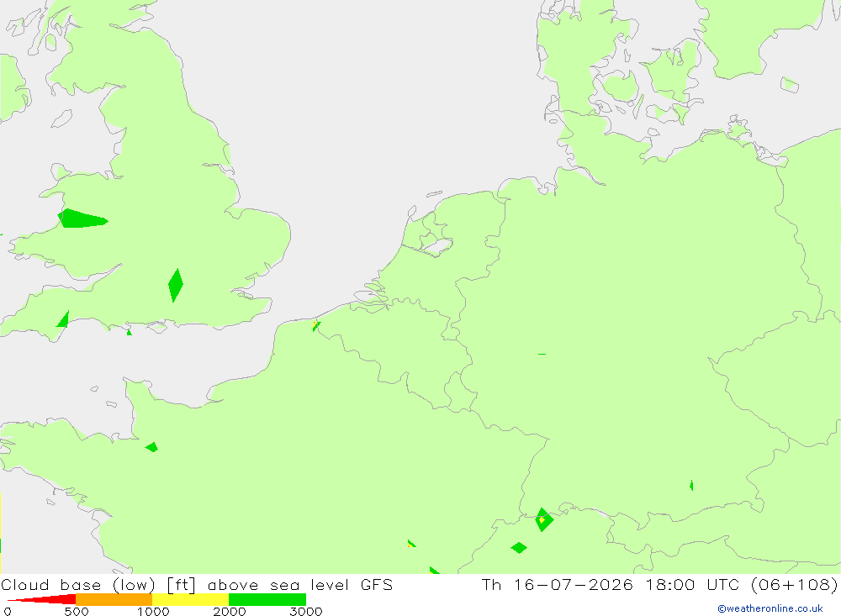The width and height of the screenshot is (841, 616).
Task: Click the red 0–500 ft legend segment
Action: [42, 599]
